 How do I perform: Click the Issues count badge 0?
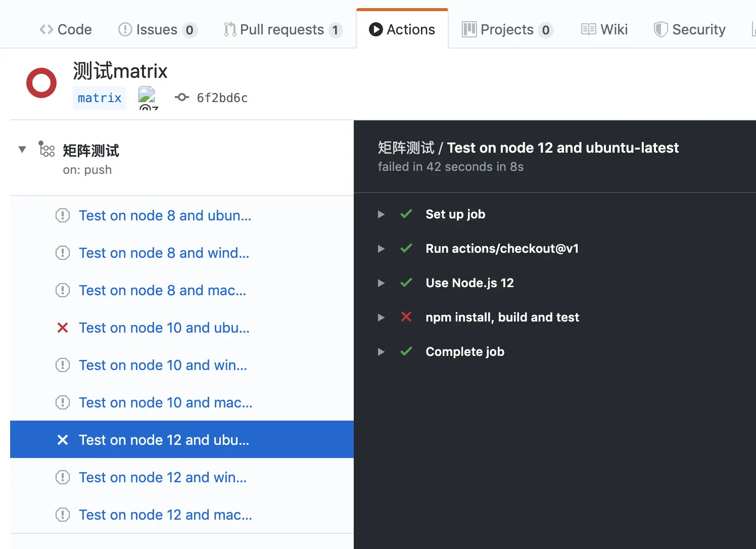coord(190,30)
